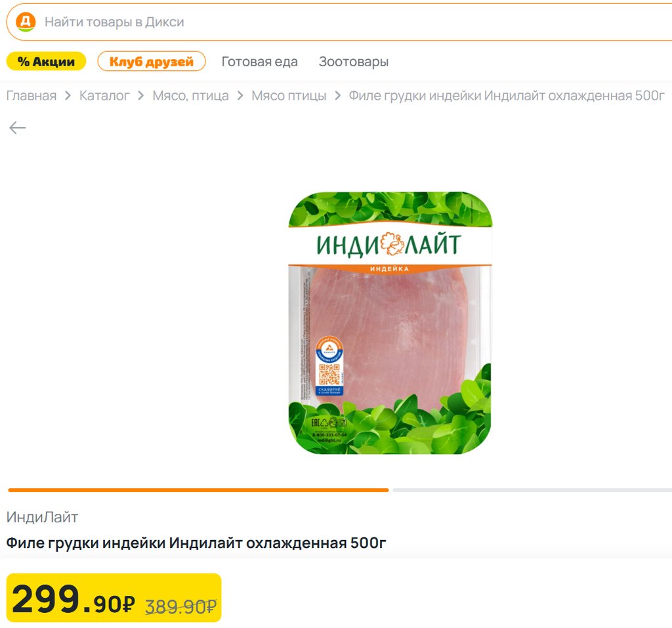The height and width of the screenshot is (628, 672).
Task: Navigate to Главная breadcrumb link
Action: 31,96
